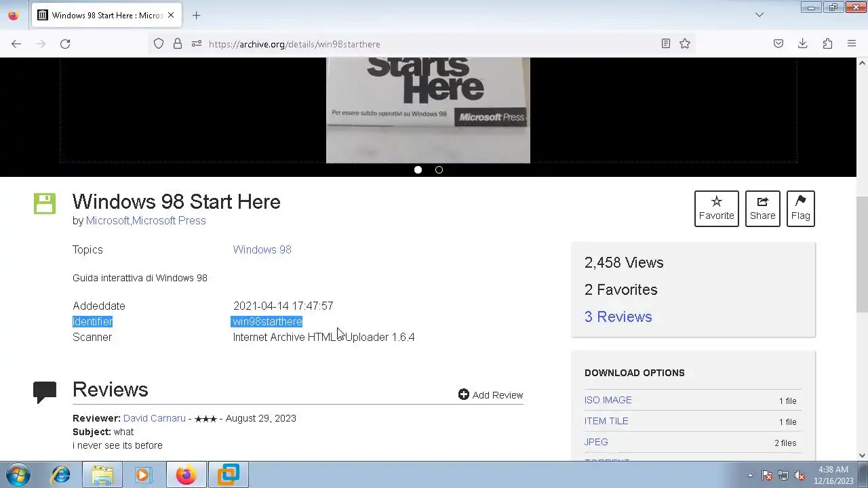Open the Save to Pocket icon
Screen dimensions: 868x488
click(x=778, y=43)
